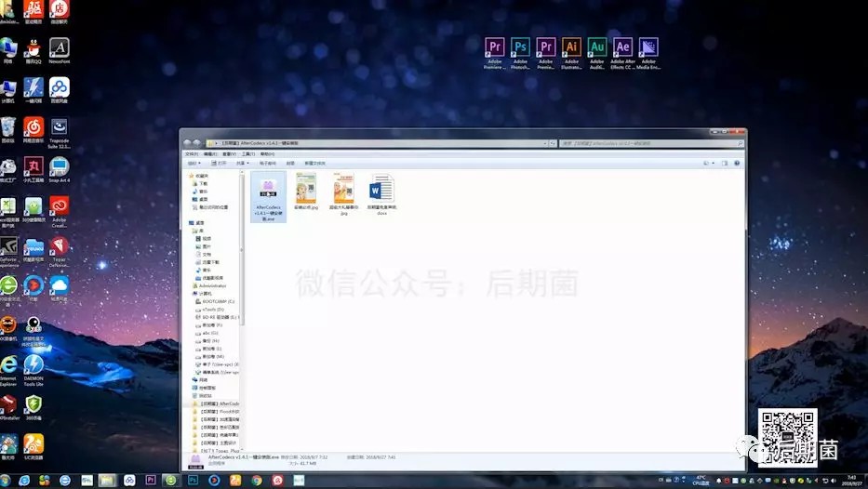
Task: Expand the 共享 dropdown in the toolbar
Action: (243, 164)
